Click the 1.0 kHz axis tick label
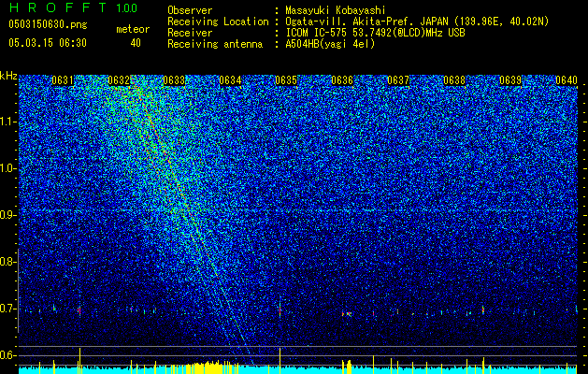This screenshot has width=588, height=374. (7, 168)
